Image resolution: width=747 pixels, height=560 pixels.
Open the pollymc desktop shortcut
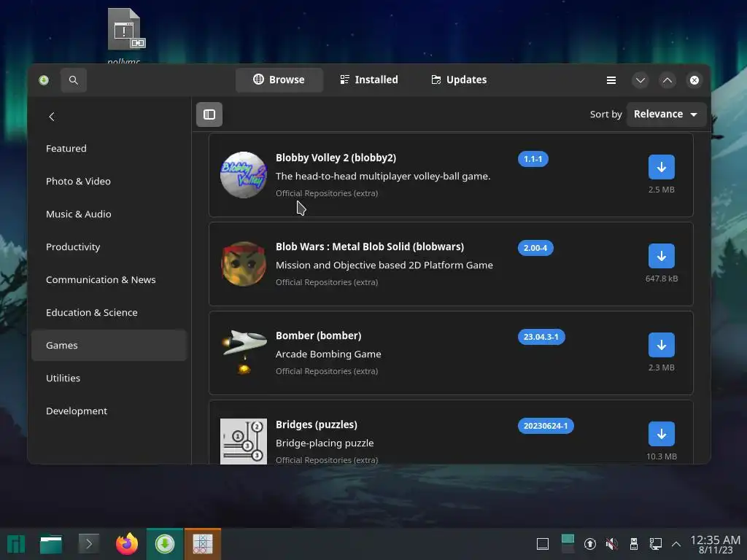(x=124, y=36)
